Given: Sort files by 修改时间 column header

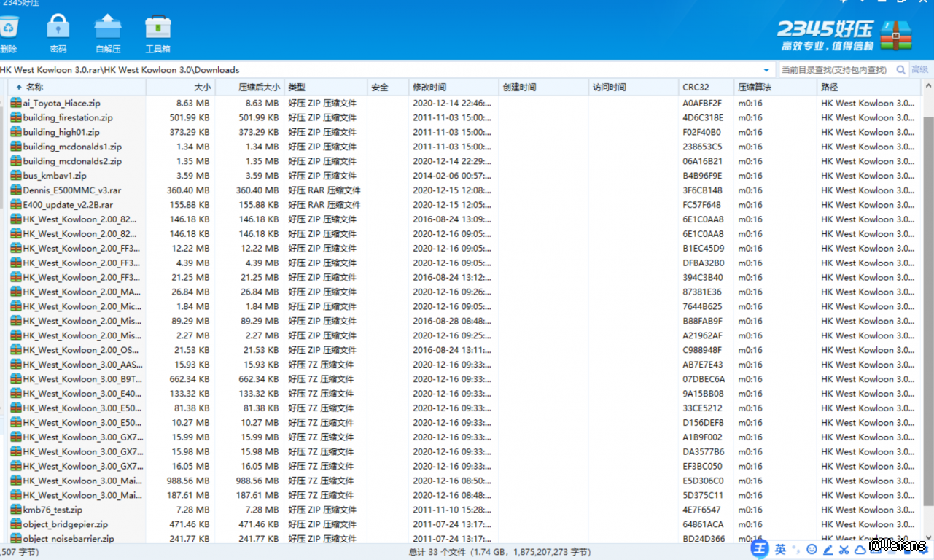Looking at the screenshot, I should pyautogui.click(x=452, y=87).
